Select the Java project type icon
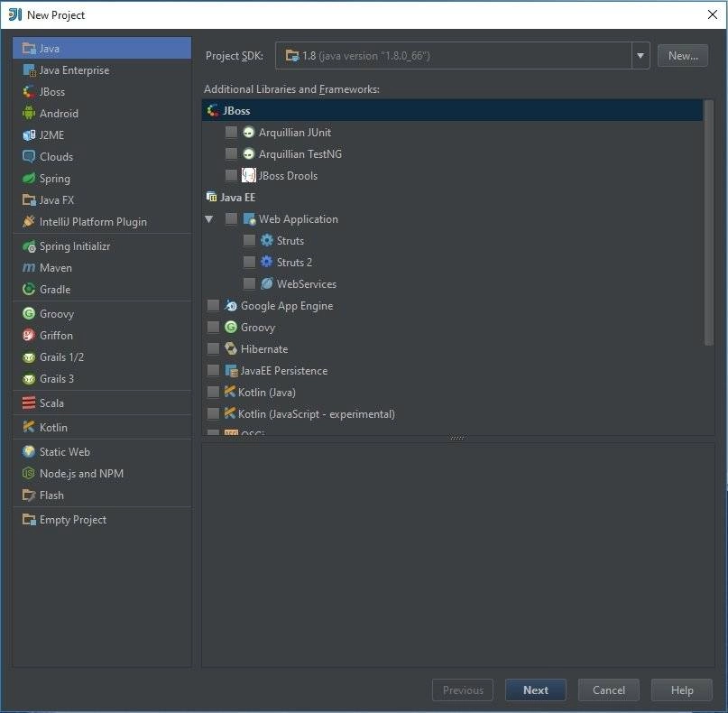Viewport: 728px width, 713px height. pyautogui.click(x=29, y=49)
